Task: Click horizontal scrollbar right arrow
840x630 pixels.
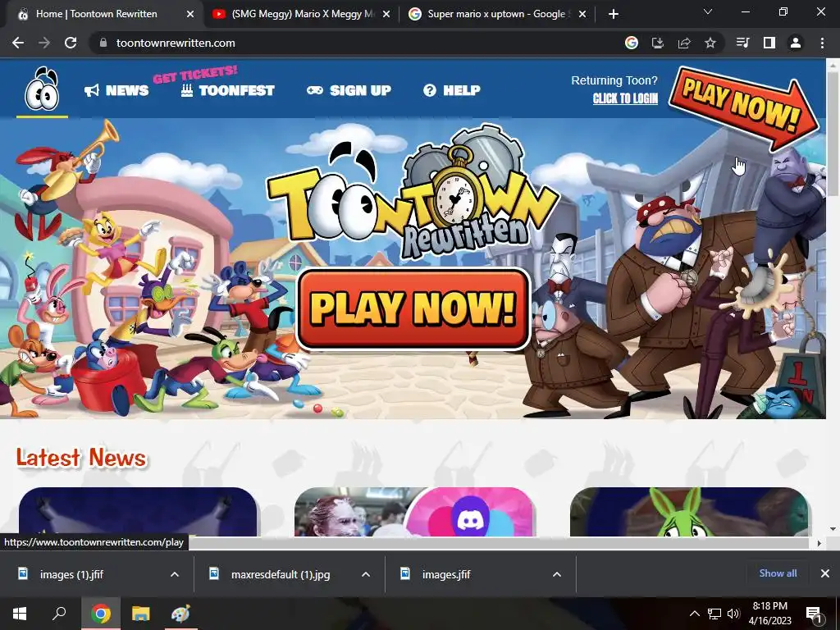Action: (819, 543)
